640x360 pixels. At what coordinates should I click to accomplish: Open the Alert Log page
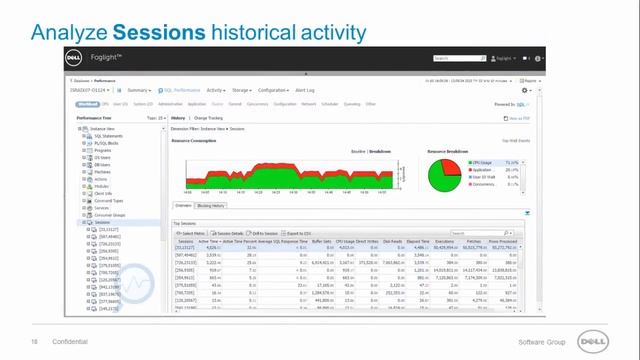coord(305,90)
